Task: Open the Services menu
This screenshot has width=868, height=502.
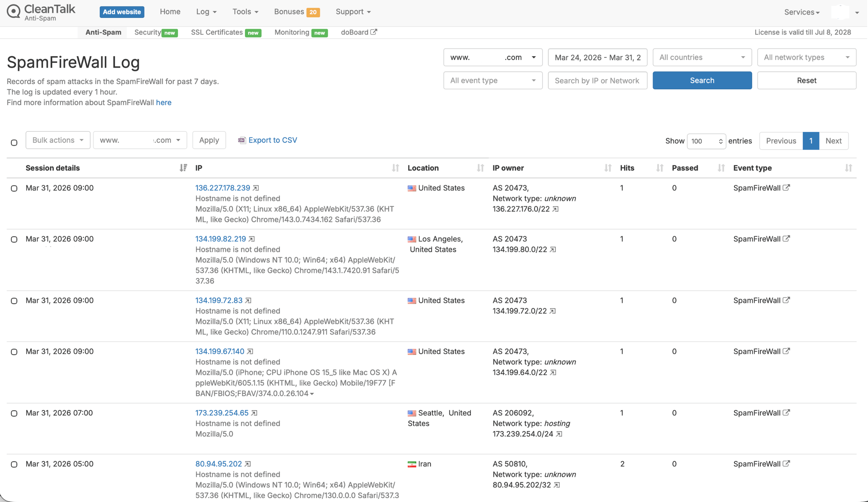Action: tap(801, 12)
